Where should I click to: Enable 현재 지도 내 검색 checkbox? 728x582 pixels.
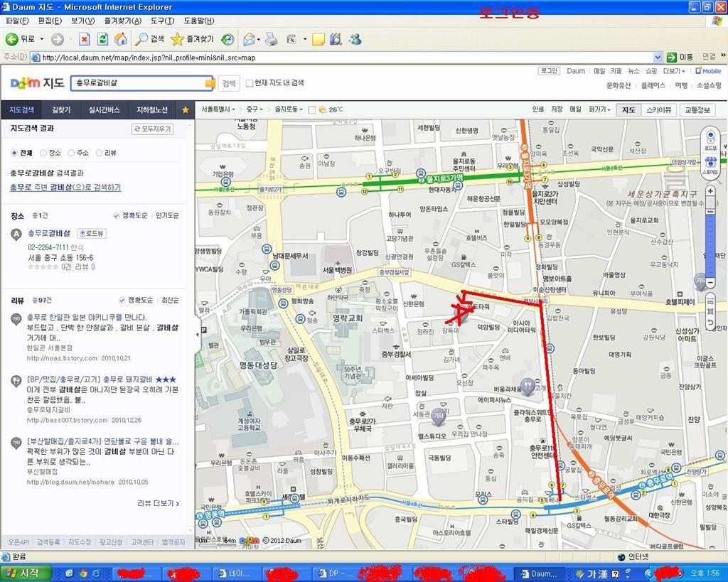[x=249, y=83]
